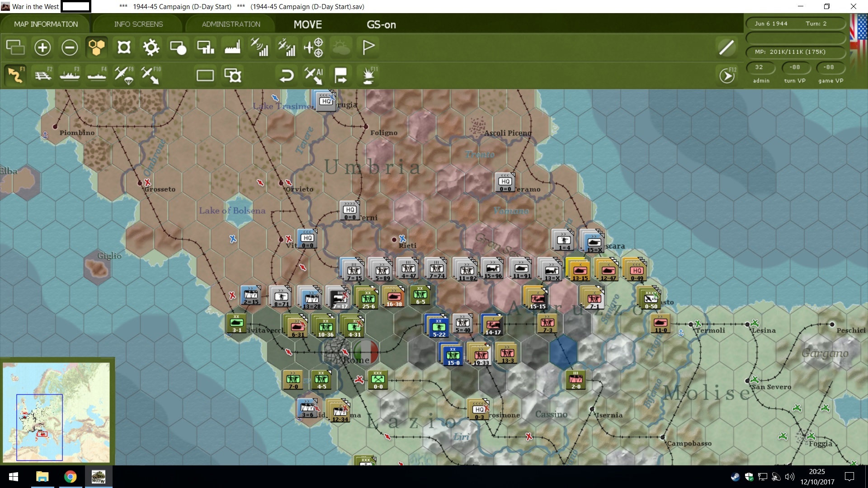Click the rectangle-with-circle unit icon
868x488 pixels.
click(178, 47)
